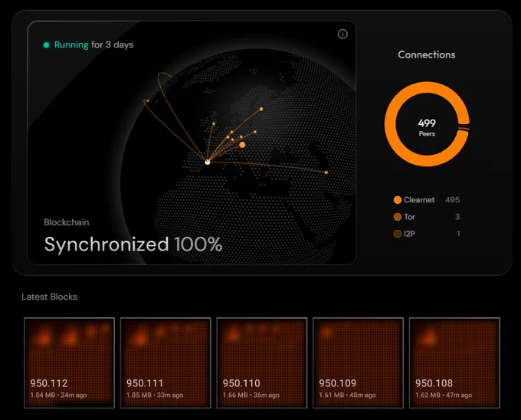Click the Synchronized 100% text
The height and width of the screenshot is (420, 521).
pos(133,244)
